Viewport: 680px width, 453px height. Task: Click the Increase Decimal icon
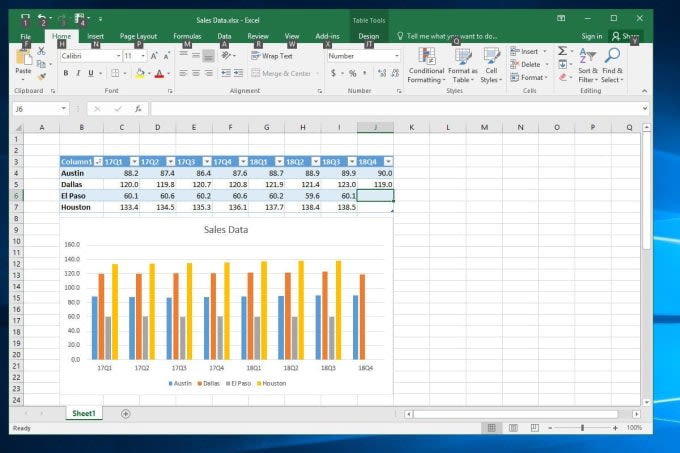click(382, 73)
